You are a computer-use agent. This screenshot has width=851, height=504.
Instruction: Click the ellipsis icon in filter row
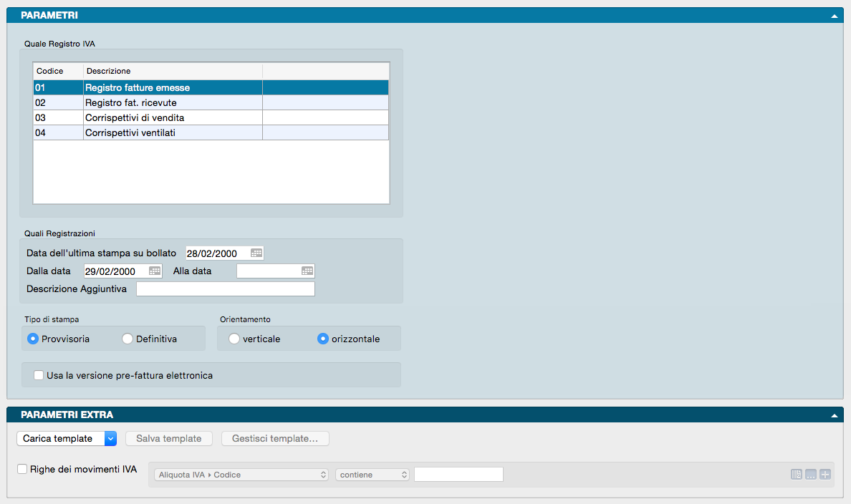[811, 474]
